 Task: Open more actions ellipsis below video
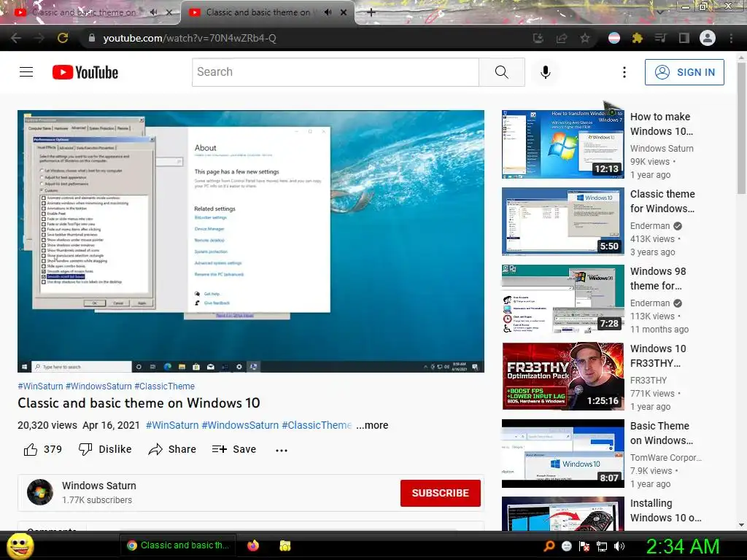click(282, 450)
